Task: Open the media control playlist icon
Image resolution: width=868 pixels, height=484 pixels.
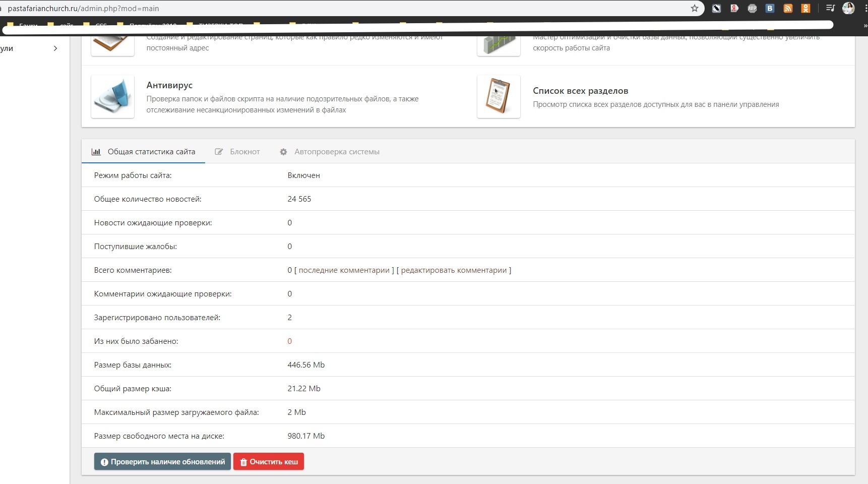Action: (x=831, y=8)
